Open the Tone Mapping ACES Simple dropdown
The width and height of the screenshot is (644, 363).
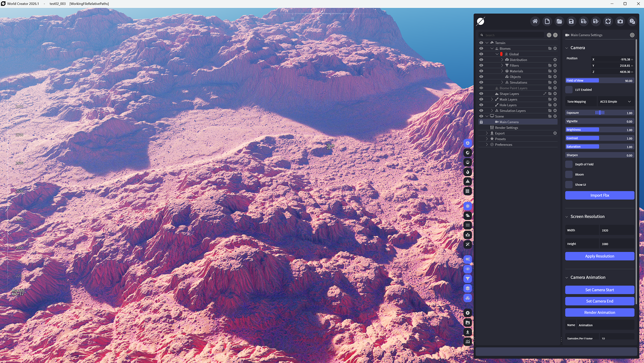coord(615,102)
